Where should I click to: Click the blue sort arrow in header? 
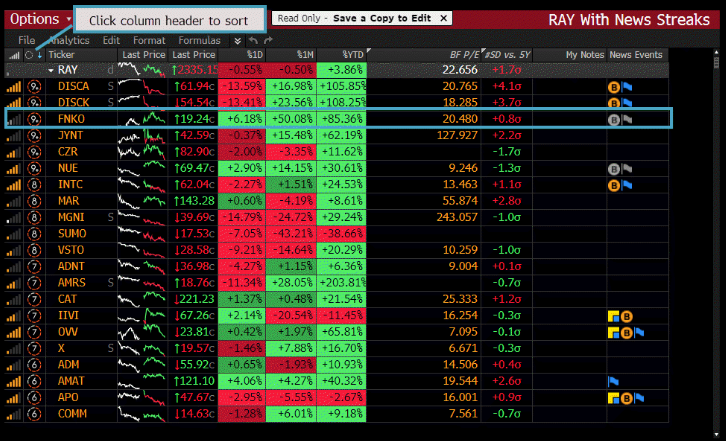coord(40,55)
